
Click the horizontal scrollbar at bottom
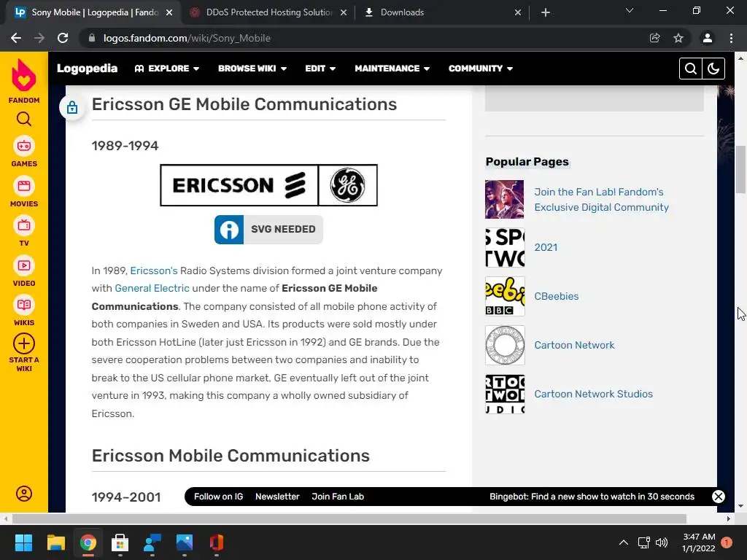(x=349, y=518)
